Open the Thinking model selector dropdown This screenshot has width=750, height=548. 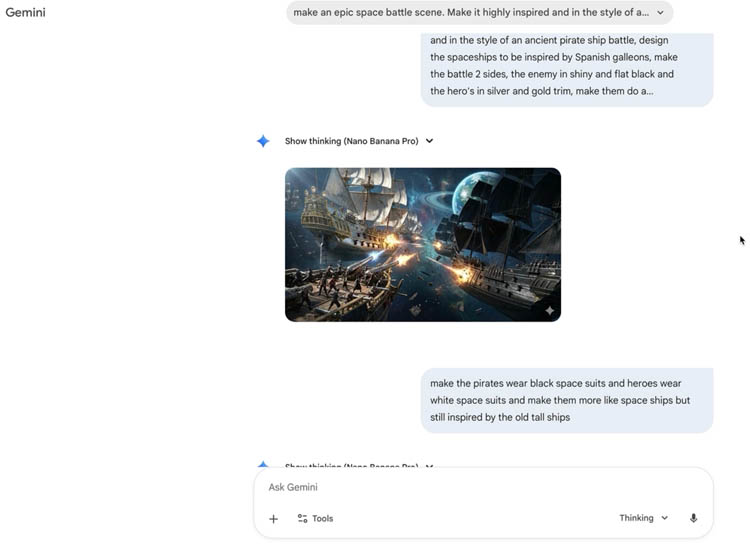coord(643,518)
